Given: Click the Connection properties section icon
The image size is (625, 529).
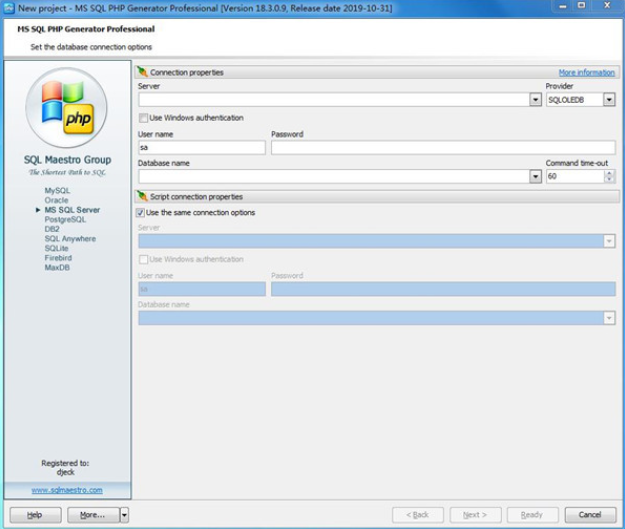Looking at the screenshot, I should (142, 73).
